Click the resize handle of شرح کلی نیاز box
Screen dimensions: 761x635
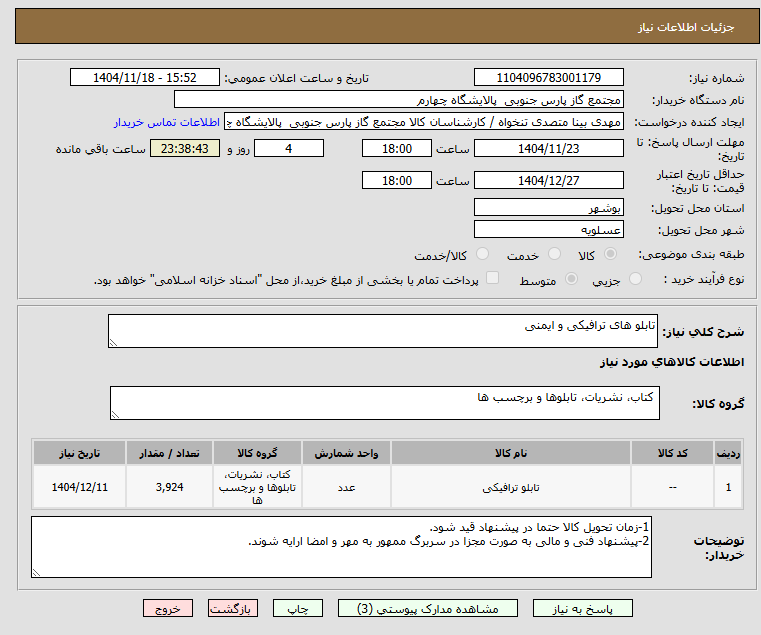(113, 343)
